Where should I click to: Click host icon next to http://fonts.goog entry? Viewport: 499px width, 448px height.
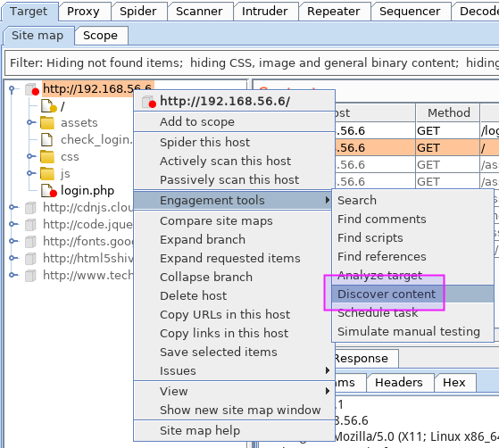tap(30, 241)
